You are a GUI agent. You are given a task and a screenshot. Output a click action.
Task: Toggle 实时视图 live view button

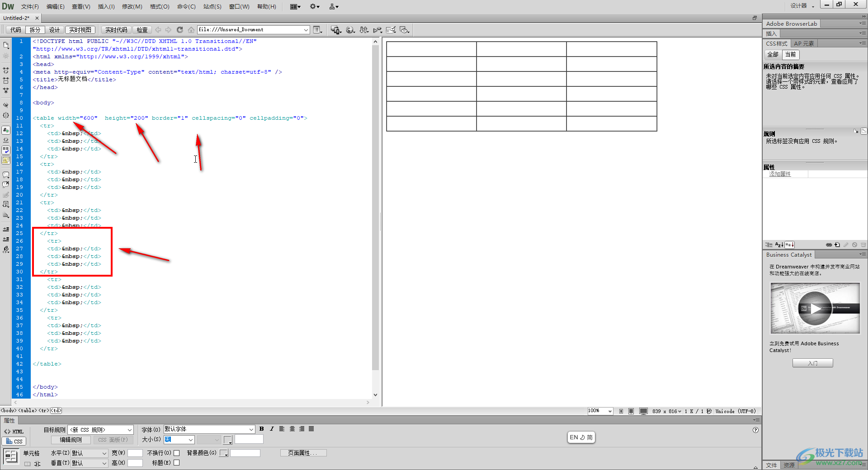(80, 30)
